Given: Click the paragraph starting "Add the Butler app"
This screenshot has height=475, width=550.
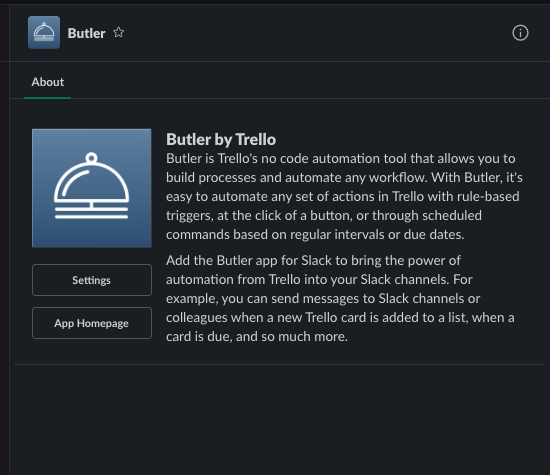Looking at the screenshot, I should (x=340, y=299).
